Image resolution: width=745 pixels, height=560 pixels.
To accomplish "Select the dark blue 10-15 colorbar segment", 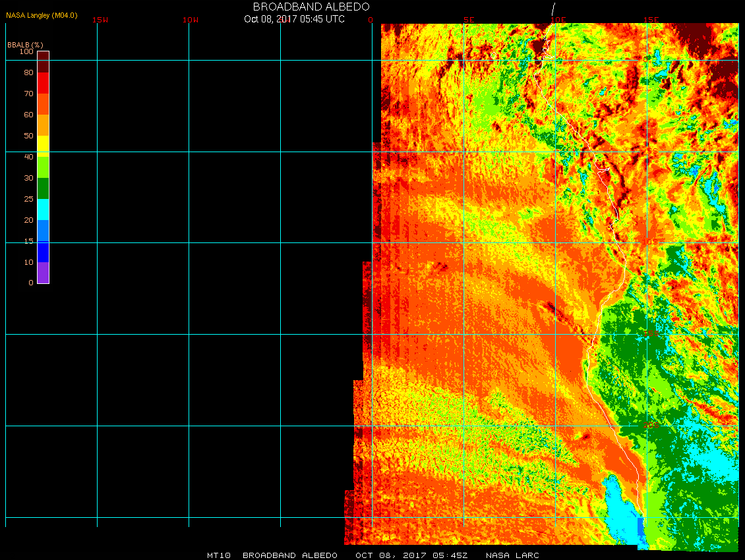I will (x=44, y=252).
